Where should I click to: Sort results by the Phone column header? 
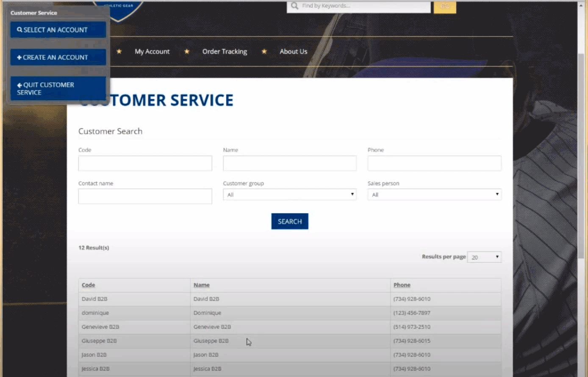coord(402,285)
